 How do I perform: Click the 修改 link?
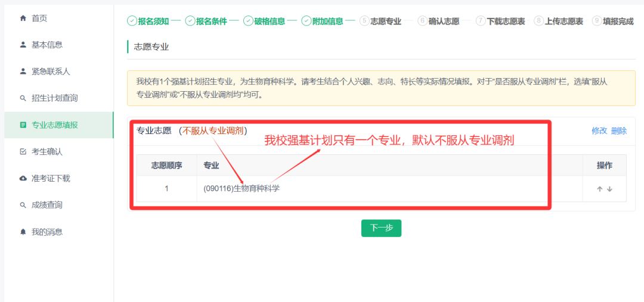click(x=599, y=131)
